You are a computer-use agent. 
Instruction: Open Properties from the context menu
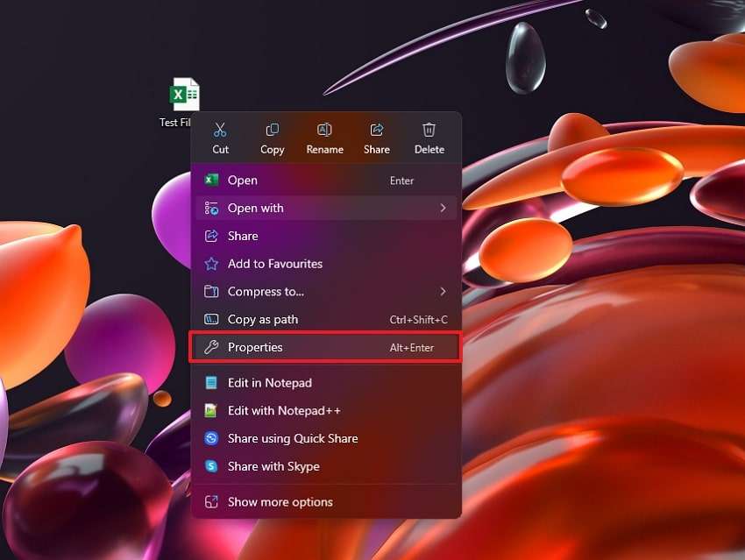pos(326,347)
